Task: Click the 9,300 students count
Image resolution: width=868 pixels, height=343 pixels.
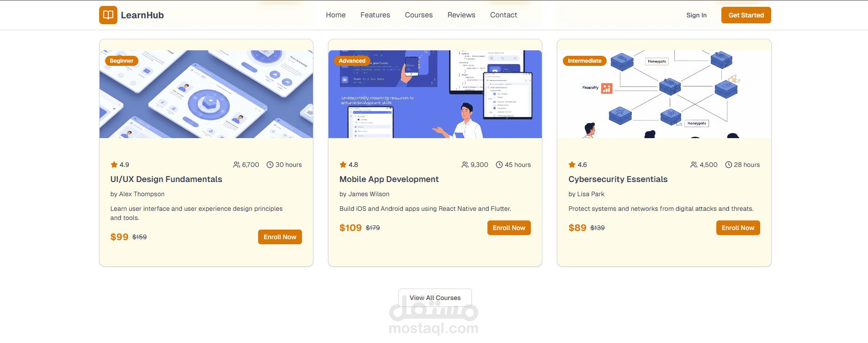Action: [x=479, y=165]
